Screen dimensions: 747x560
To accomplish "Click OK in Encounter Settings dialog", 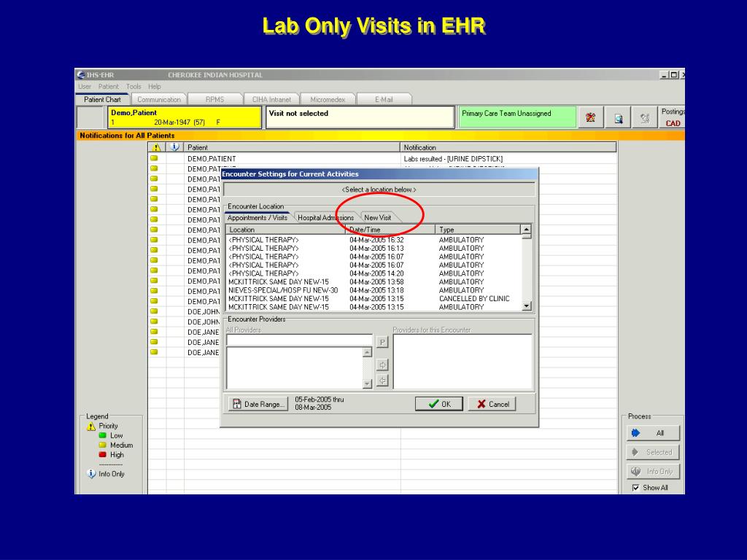I will 439,404.
